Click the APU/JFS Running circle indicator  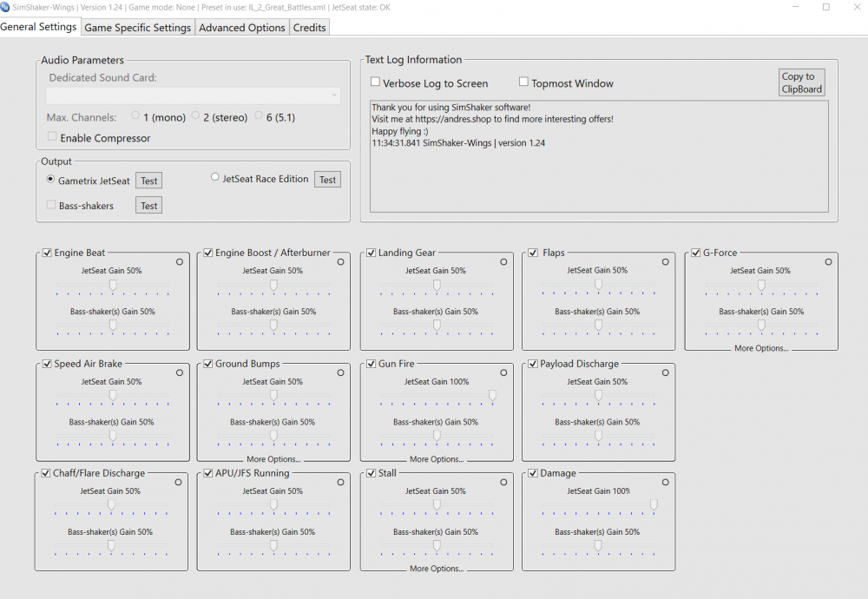[x=340, y=482]
